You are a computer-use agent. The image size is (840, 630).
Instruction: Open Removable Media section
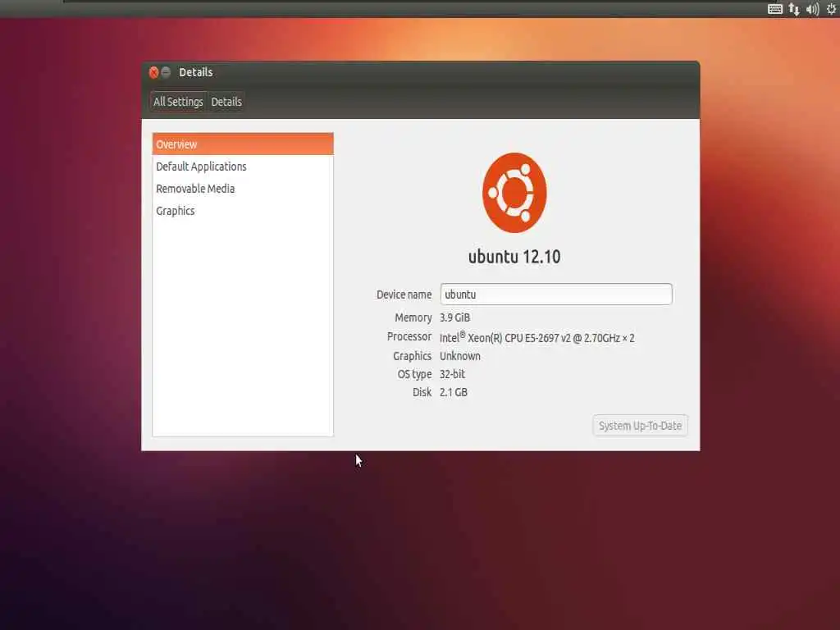click(243, 189)
